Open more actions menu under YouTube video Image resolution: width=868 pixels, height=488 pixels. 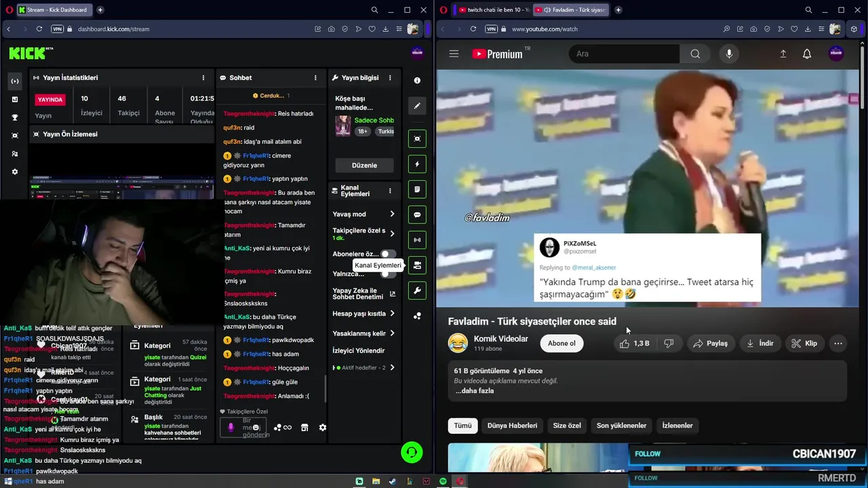tap(838, 343)
